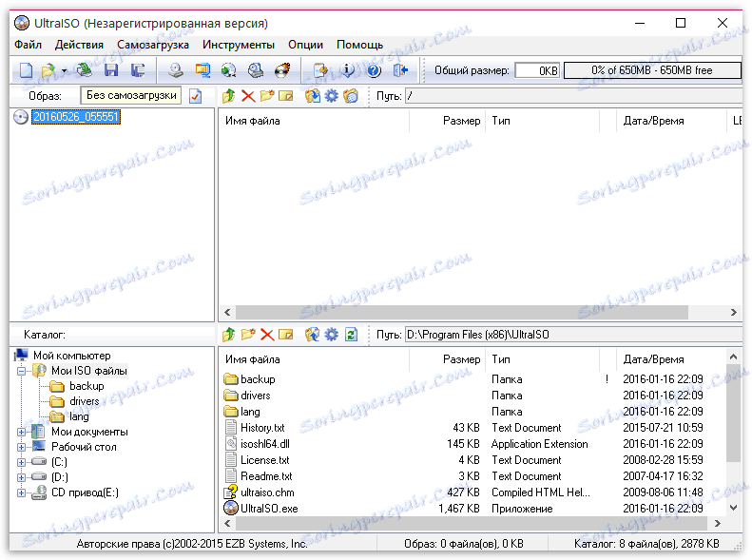Go up one folder in the image pane

click(x=229, y=96)
